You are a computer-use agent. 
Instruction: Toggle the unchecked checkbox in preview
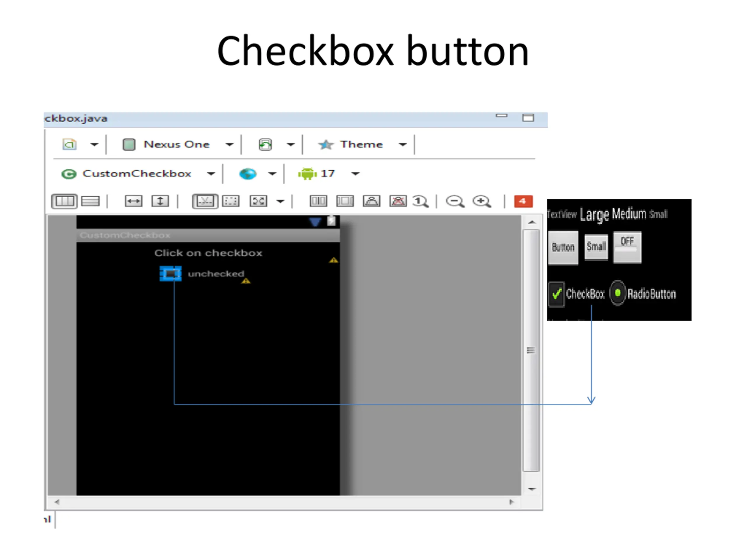[170, 274]
